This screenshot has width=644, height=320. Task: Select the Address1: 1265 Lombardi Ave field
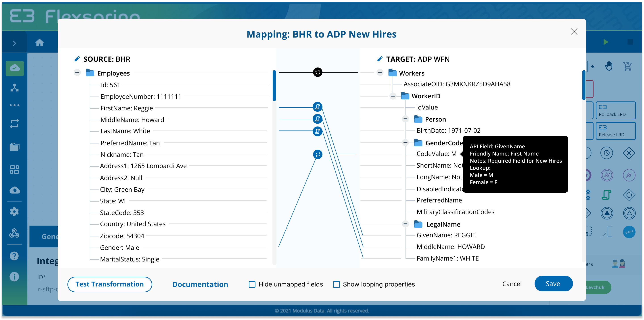pyautogui.click(x=143, y=166)
